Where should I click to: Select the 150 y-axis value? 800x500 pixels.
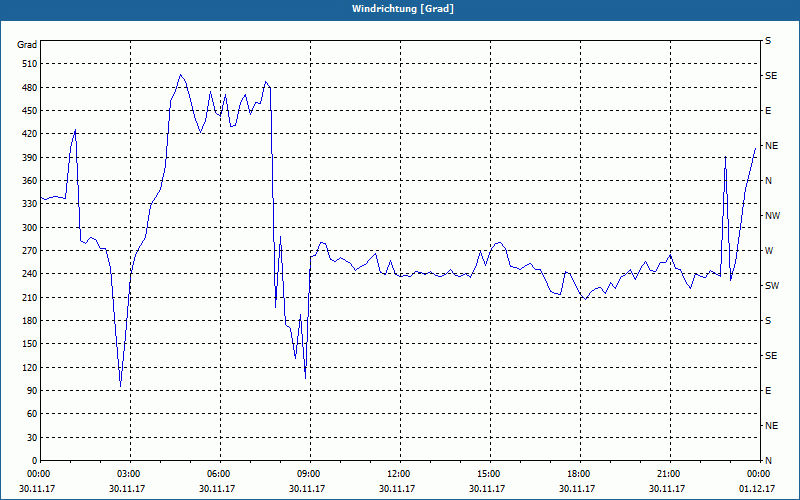[29, 343]
